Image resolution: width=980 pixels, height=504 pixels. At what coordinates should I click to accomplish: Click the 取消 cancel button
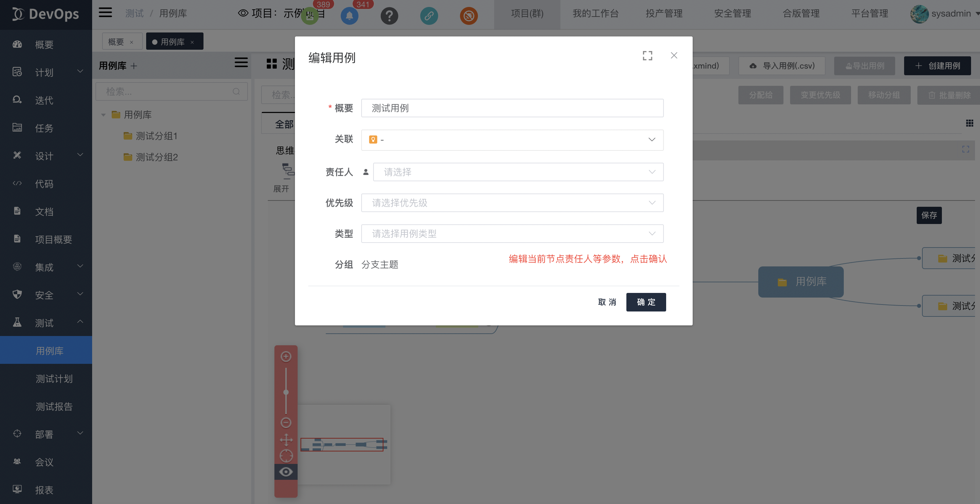pyautogui.click(x=607, y=302)
